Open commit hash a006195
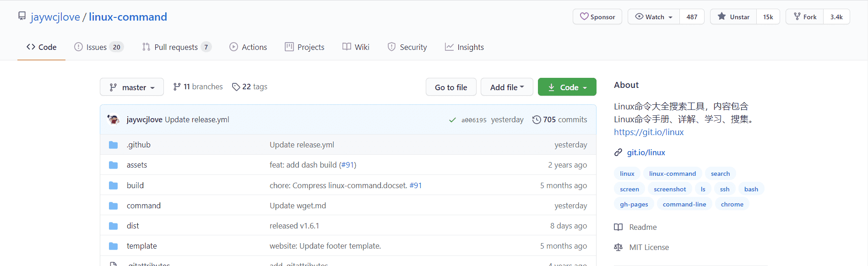Image resolution: width=868 pixels, height=266 pixels. pos(474,120)
